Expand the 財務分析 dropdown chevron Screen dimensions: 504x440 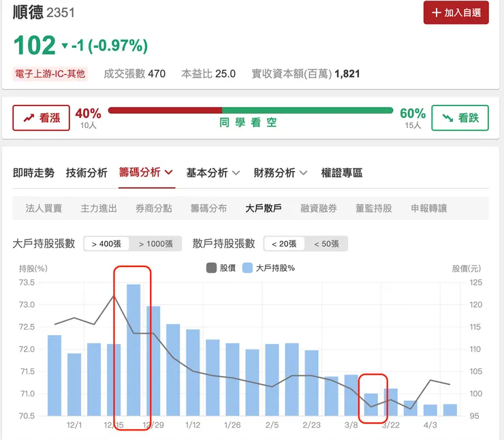point(303,173)
